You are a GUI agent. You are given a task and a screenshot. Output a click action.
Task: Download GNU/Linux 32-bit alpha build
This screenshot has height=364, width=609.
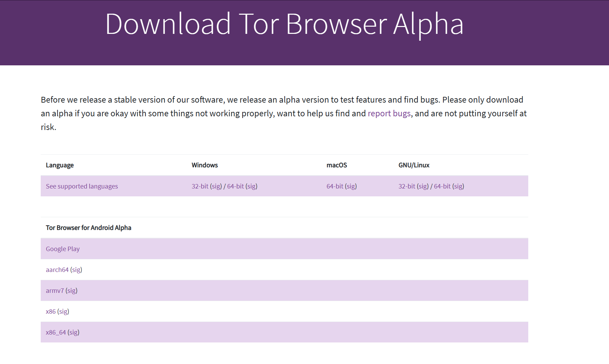(x=406, y=186)
